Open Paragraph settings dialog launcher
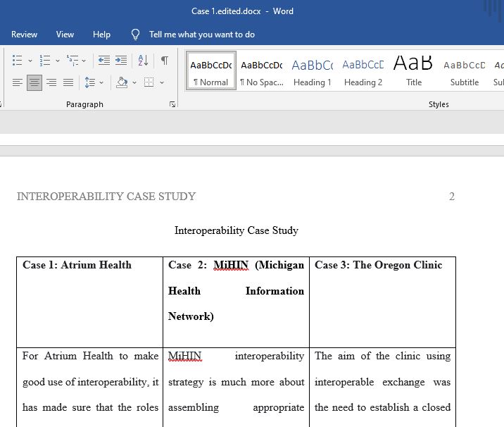This screenshot has height=427, width=504. pyautogui.click(x=172, y=104)
